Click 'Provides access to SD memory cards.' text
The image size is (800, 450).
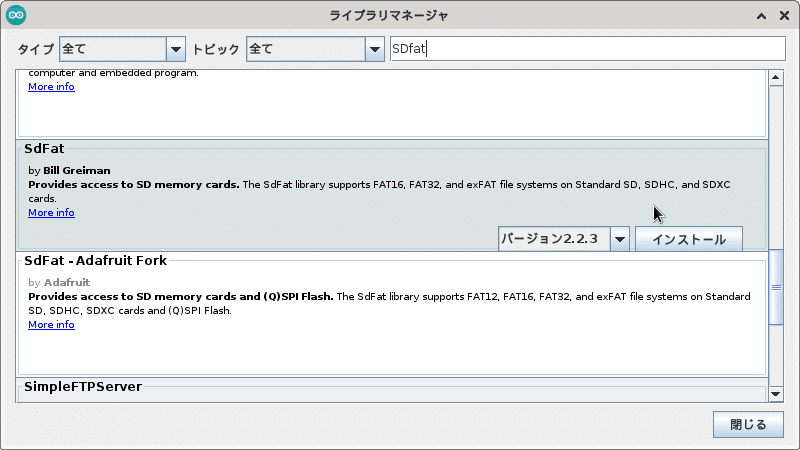click(134, 185)
